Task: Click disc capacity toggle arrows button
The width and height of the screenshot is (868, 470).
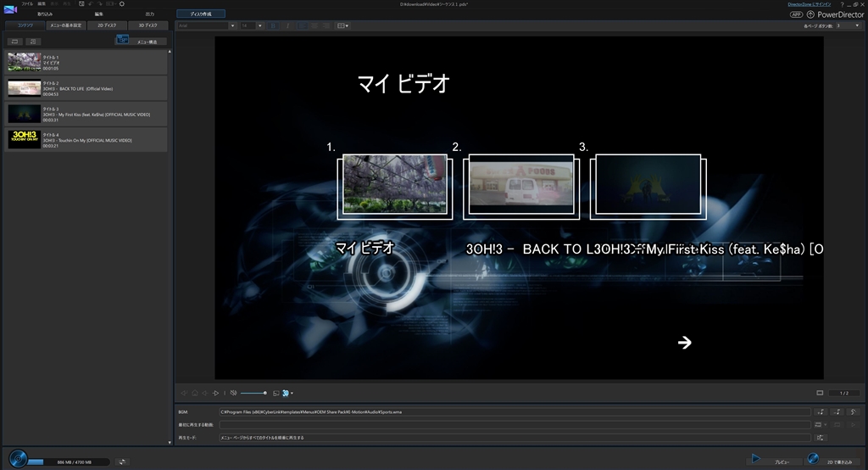Action: (x=122, y=462)
